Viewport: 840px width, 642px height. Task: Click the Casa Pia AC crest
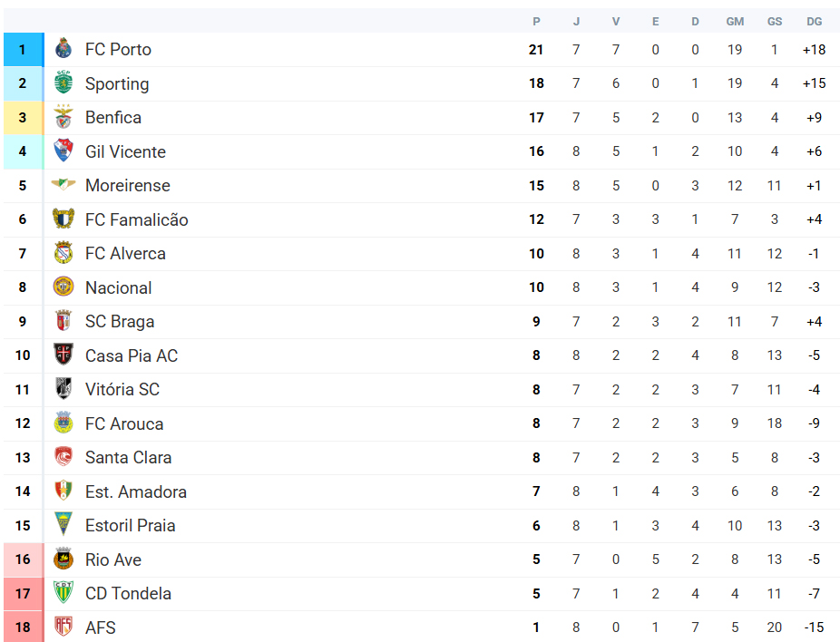point(63,355)
